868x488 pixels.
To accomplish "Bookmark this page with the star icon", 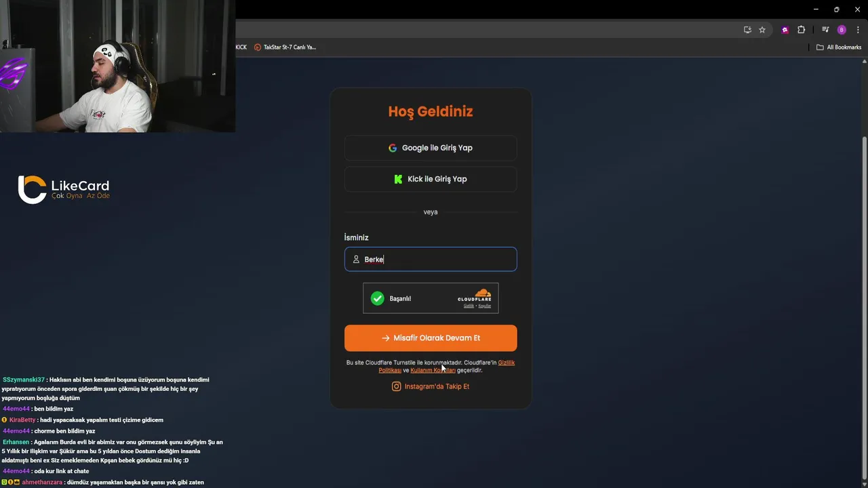I will [762, 30].
